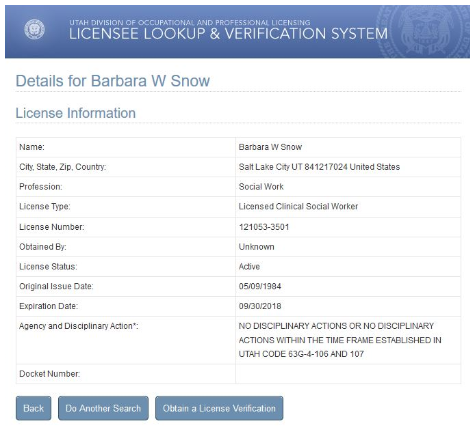
Task: Click Do Another Search button
Action: [x=103, y=408]
